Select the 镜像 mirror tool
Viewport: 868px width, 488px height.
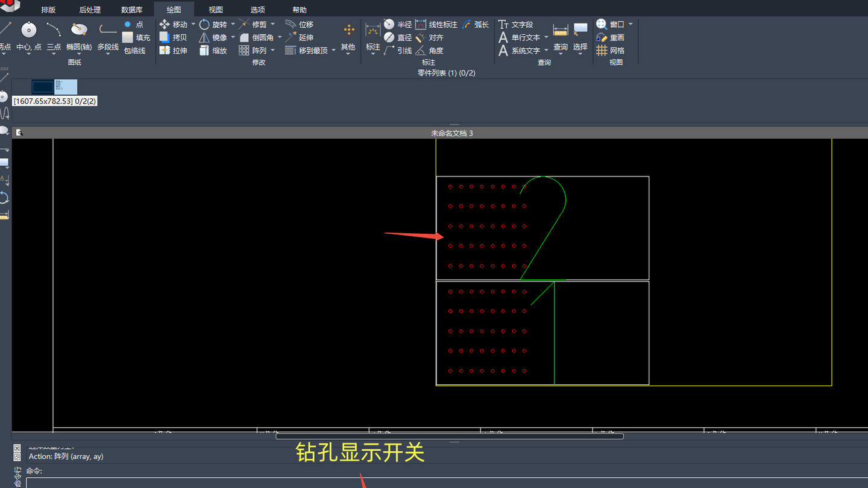[x=213, y=37]
